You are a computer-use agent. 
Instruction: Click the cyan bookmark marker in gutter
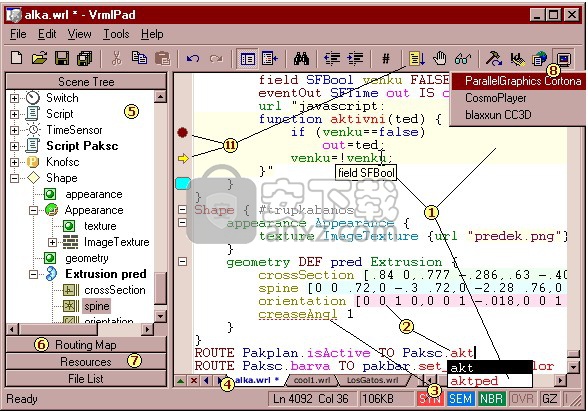[x=183, y=183]
